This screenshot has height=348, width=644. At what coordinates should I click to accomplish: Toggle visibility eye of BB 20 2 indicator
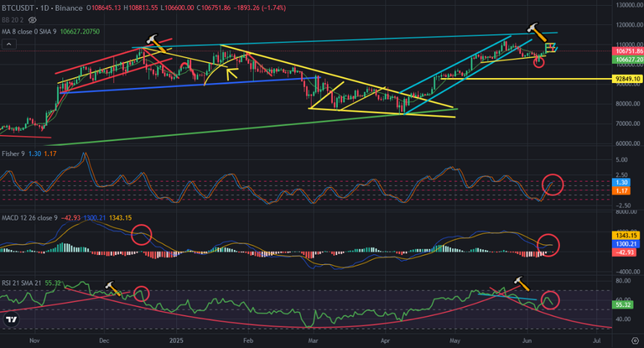[x=33, y=20]
